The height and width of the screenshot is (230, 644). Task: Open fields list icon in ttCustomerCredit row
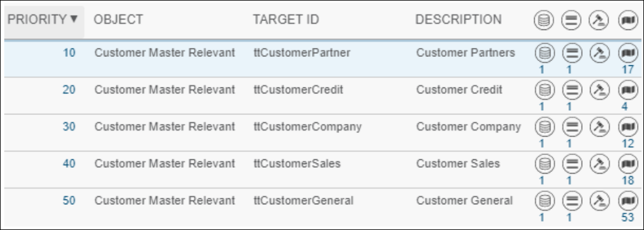(x=571, y=90)
